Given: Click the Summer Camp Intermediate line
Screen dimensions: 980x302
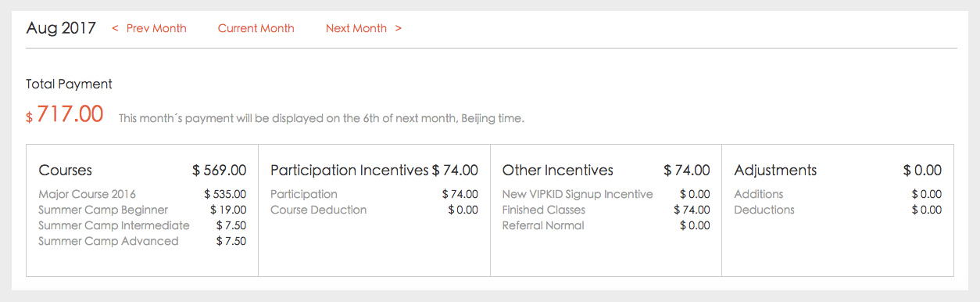Looking at the screenshot, I should [142, 225].
